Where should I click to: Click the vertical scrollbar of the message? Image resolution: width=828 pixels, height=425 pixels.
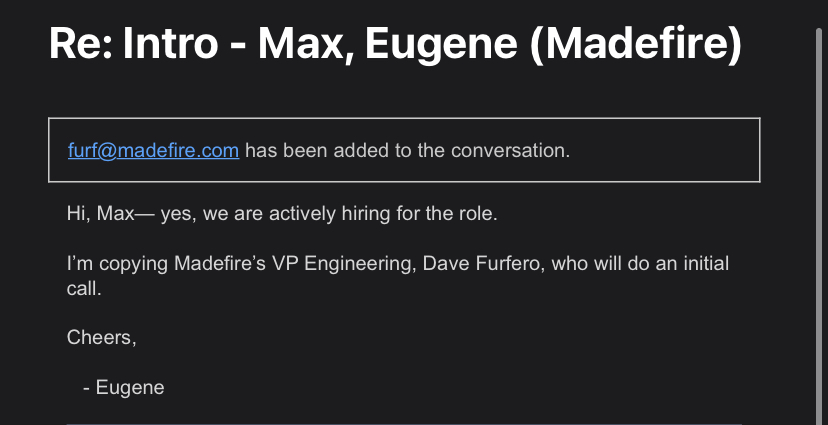[818, 226]
